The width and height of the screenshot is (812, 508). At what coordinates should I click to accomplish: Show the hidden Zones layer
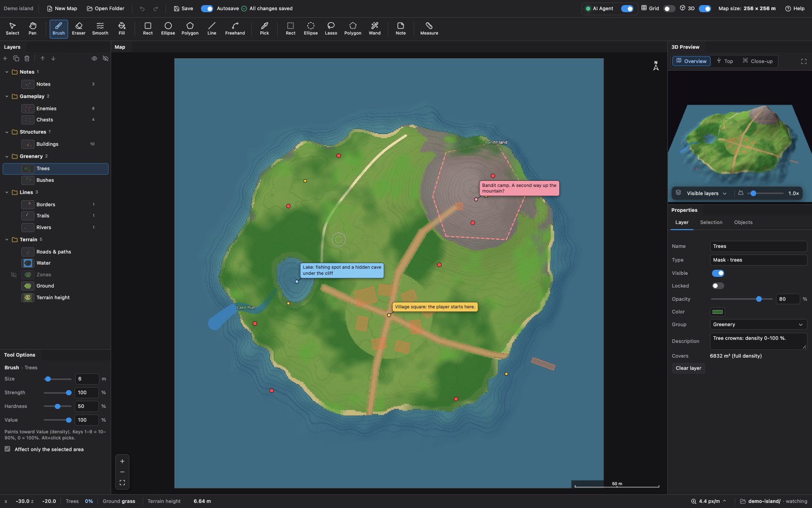click(14, 275)
